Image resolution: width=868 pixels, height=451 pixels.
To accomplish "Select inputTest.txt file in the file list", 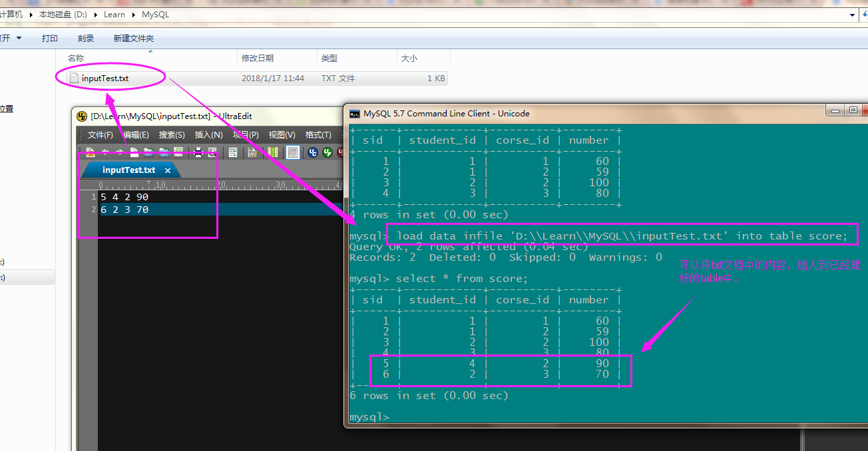I will (105, 78).
